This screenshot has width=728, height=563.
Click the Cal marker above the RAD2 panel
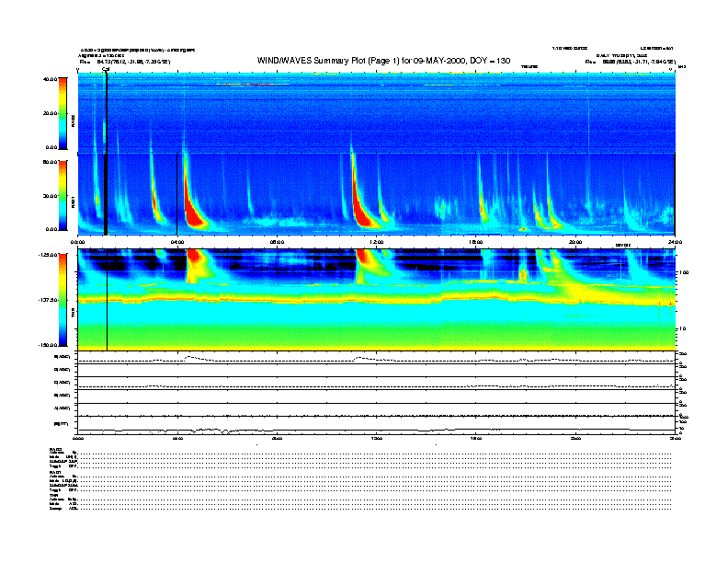click(x=106, y=69)
